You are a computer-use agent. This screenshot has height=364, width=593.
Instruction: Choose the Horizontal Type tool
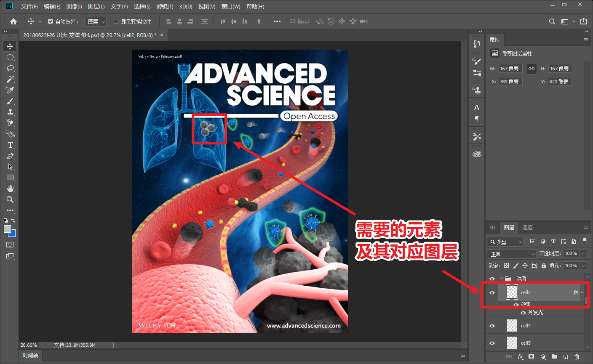pyautogui.click(x=10, y=145)
